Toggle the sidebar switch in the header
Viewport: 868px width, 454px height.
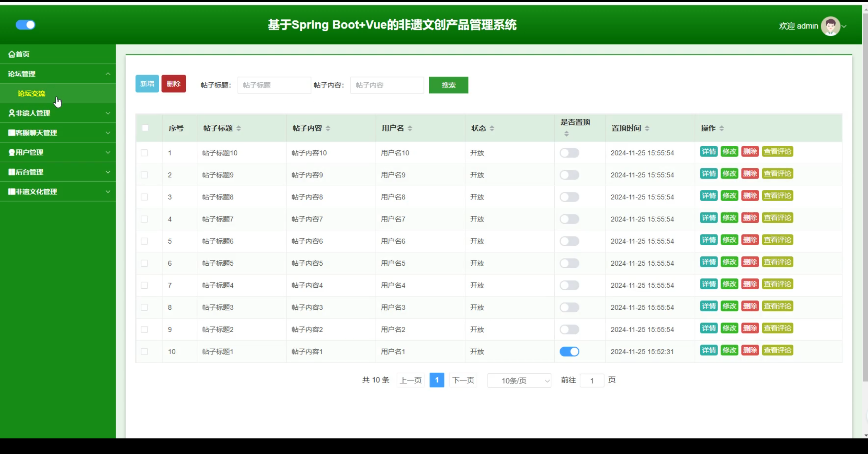(x=25, y=25)
